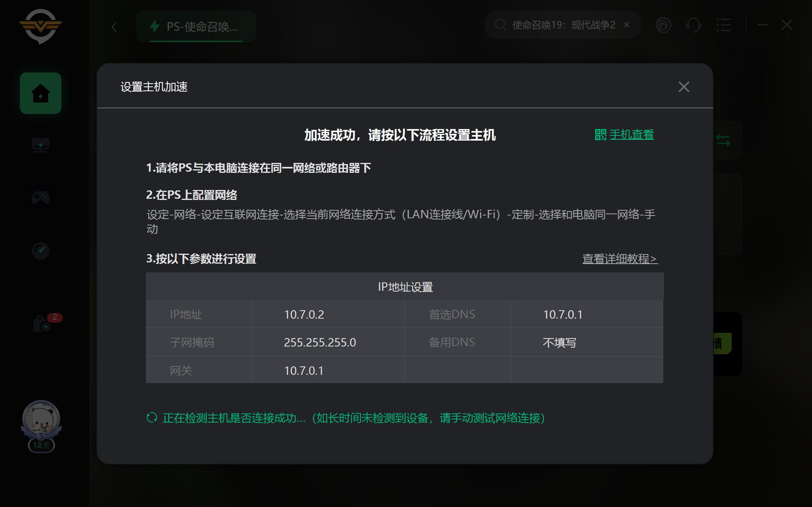Open the console device section in sidebar
The height and width of the screenshot is (507, 812).
(x=40, y=145)
